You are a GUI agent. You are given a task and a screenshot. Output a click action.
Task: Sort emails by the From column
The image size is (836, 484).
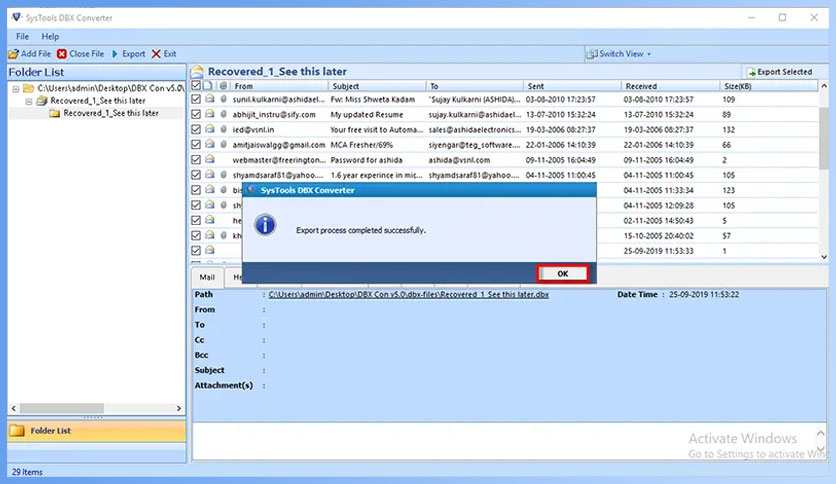(x=280, y=86)
